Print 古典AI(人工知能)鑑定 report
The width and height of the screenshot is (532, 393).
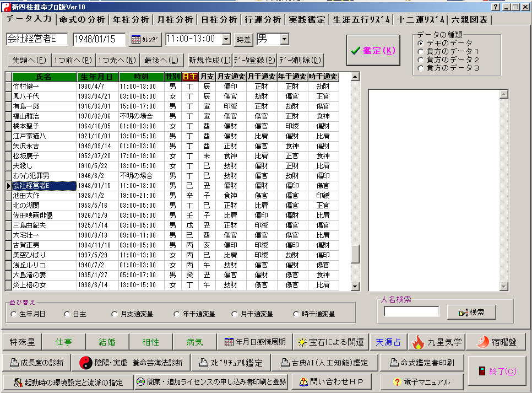(324, 363)
